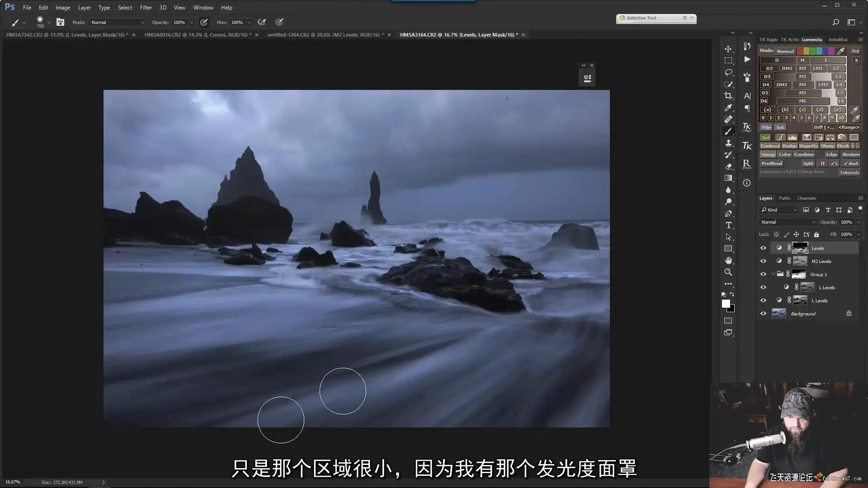This screenshot has height=488, width=868.
Task: Select the Move tool
Action: point(728,49)
